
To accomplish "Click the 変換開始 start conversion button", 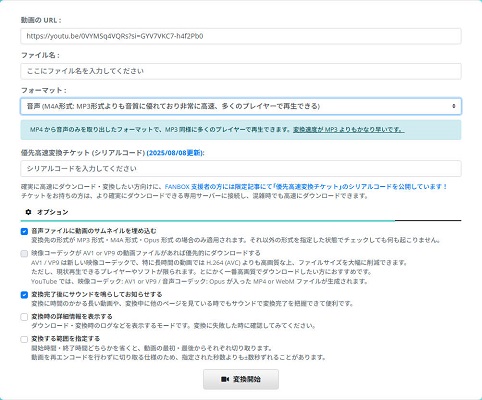I will (241, 379).
